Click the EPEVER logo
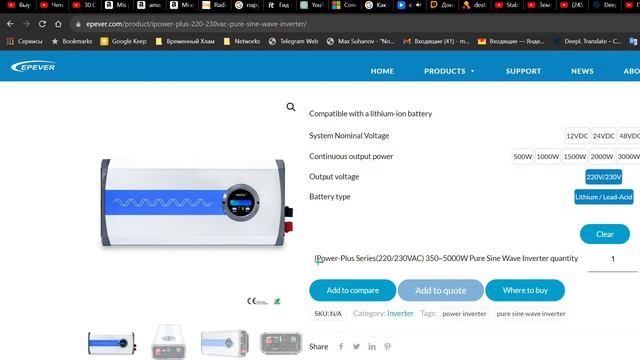The height and width of the screenshot is (360, 640). pos(33,67)
